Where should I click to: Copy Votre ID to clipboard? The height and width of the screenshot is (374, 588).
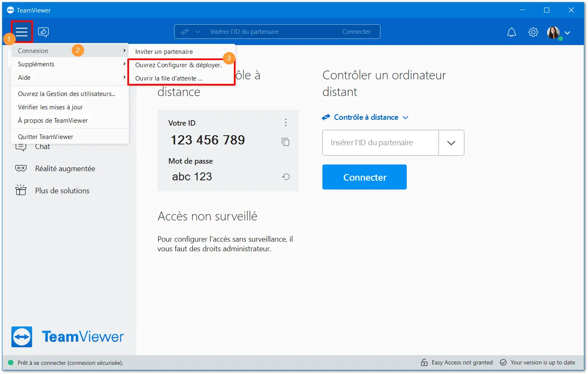(286, 142)
